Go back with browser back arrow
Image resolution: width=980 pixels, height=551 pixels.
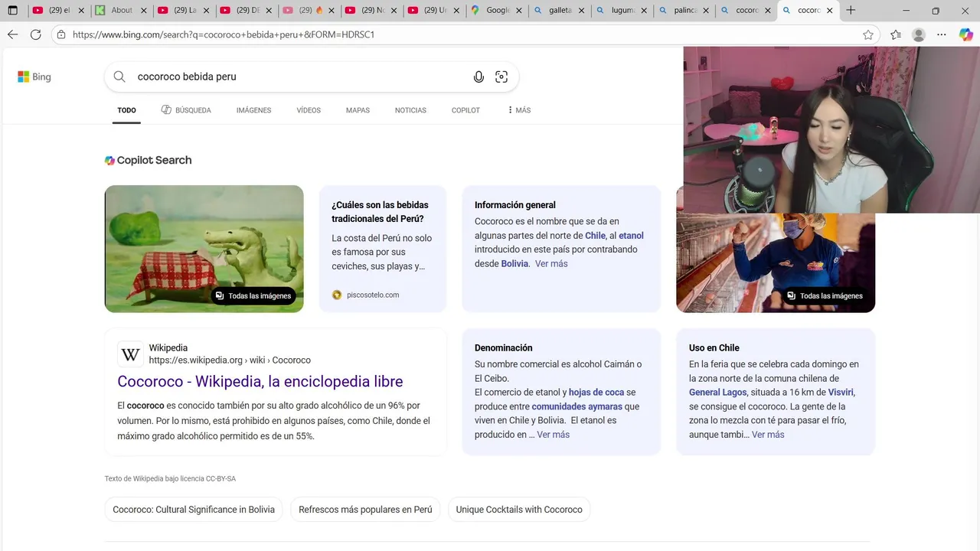point(12,34)
